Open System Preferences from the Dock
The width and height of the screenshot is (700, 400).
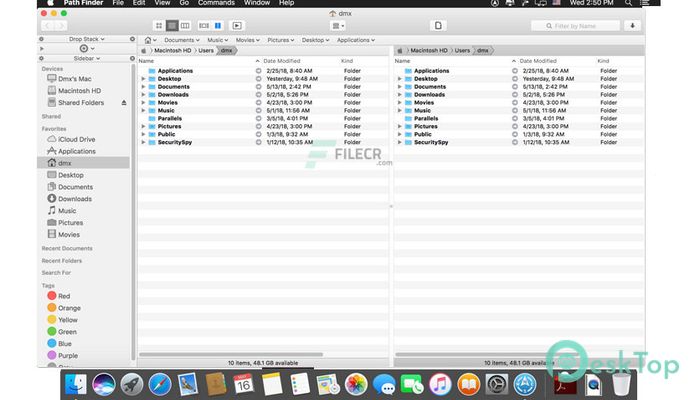click(497, 384)
